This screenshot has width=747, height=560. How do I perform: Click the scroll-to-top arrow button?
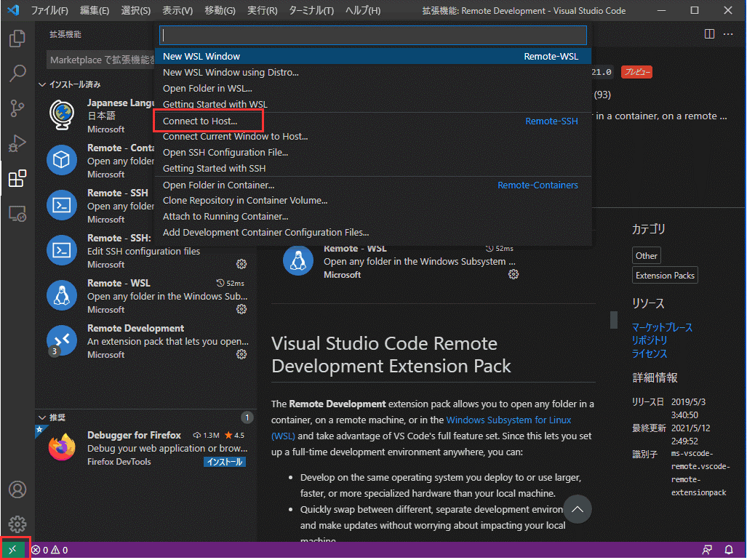coord(578,509)
